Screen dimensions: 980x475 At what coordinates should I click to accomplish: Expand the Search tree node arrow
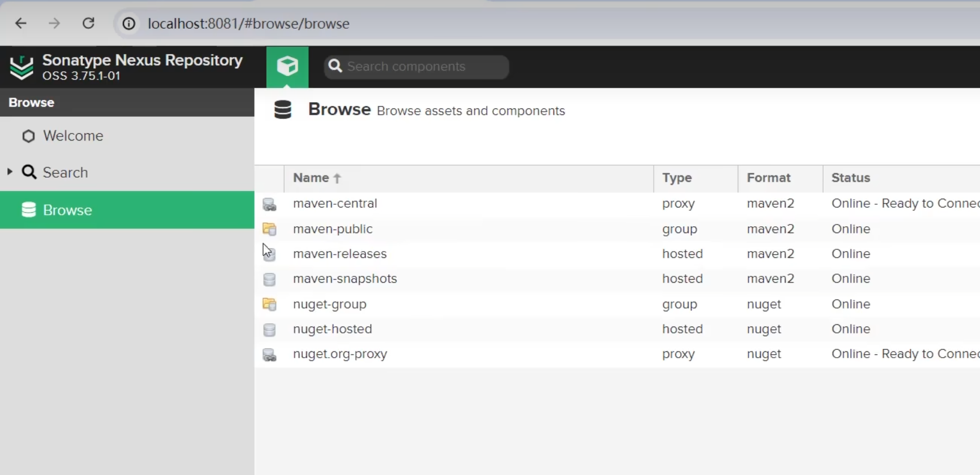pos(10,171)
